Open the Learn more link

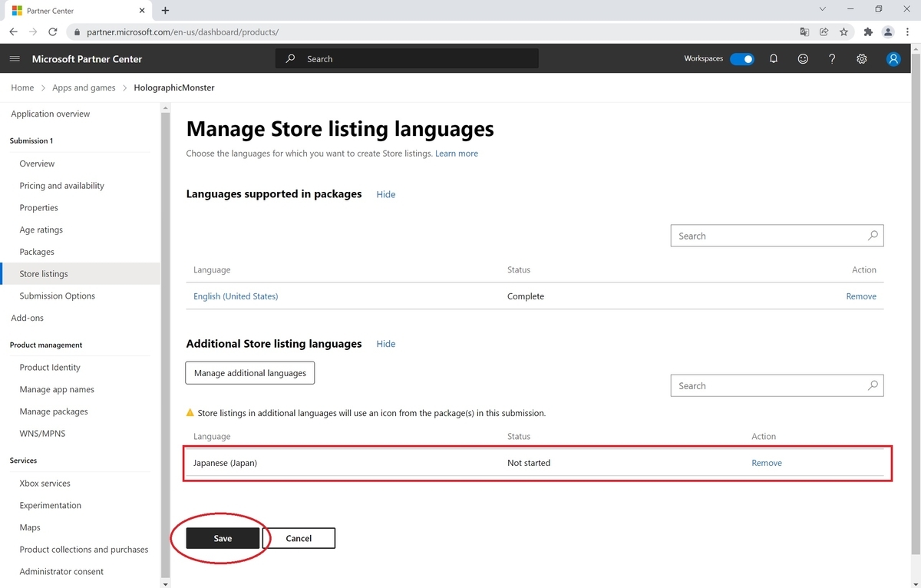pos(457,154)
